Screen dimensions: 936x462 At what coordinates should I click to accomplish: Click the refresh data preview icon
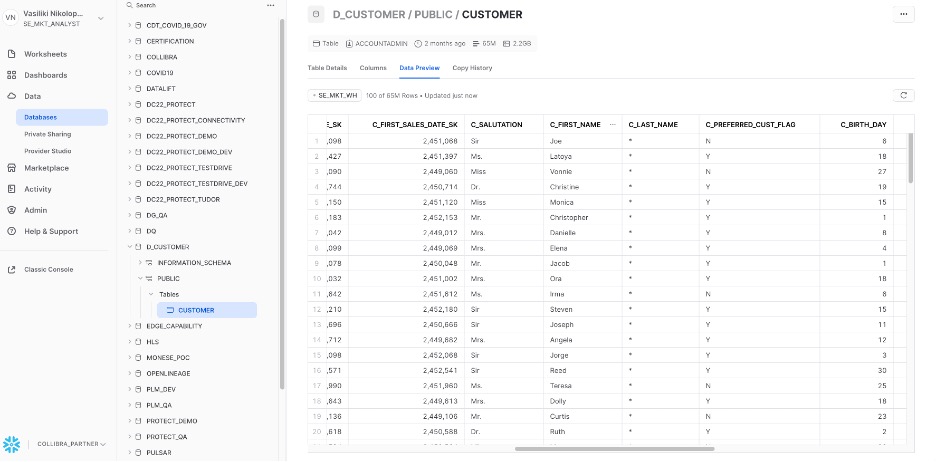click(904, 95)
